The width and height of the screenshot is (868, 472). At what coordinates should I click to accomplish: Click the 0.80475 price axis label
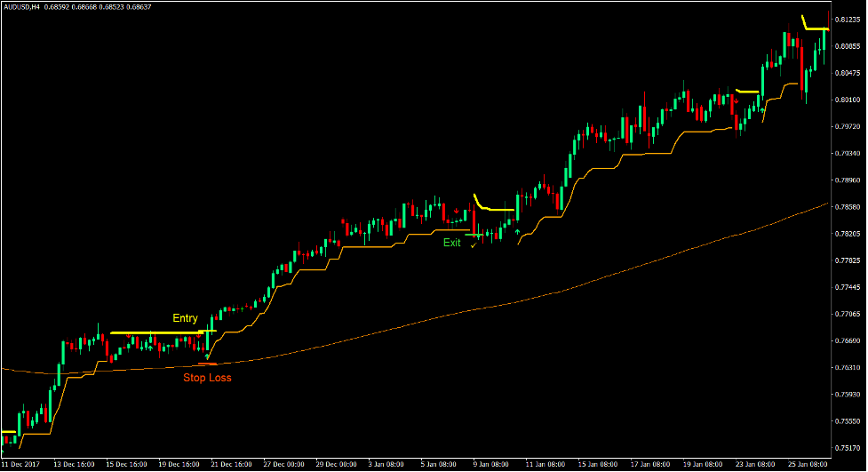[848, 73]
